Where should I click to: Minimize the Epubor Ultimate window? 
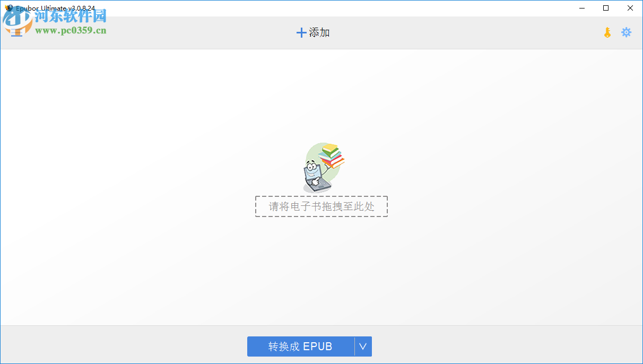(x=581, y=8)
